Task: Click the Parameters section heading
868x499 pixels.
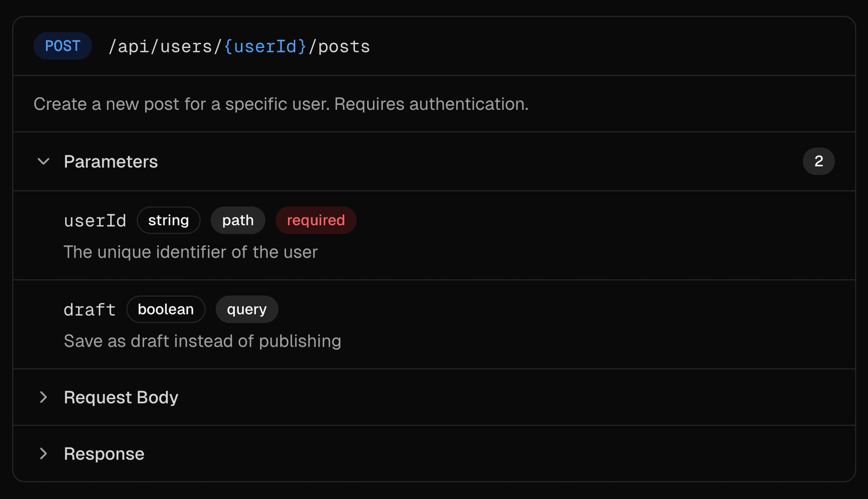Action: click(x=111, y=162)
